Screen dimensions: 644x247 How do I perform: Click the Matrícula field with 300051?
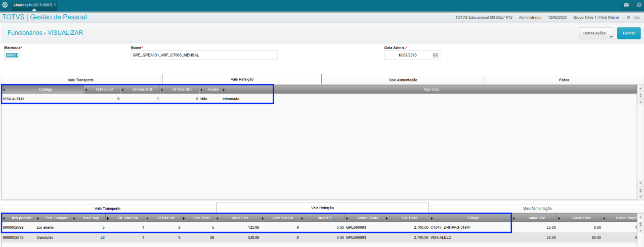tap(12, 55)
